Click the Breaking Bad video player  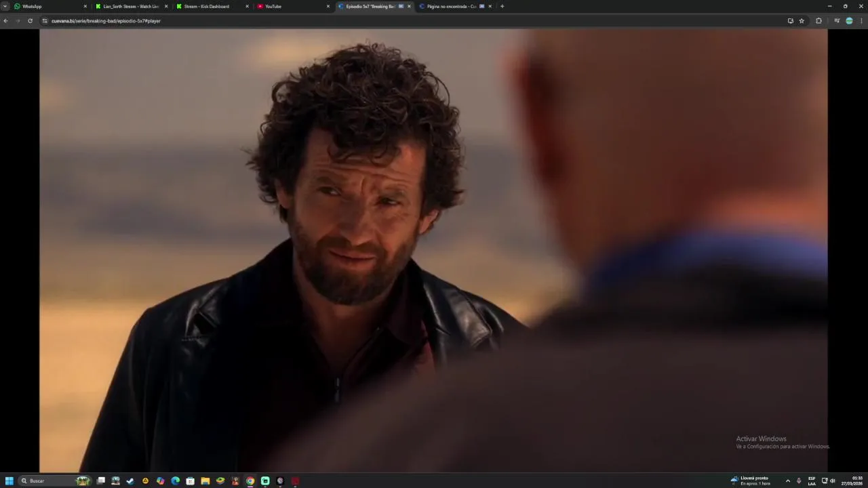(x=433, y=250)
